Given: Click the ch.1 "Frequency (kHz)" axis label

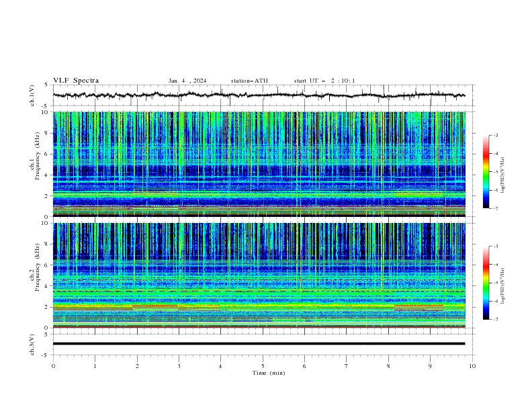Looking at the screenshot, I should [x=37, y=156].
